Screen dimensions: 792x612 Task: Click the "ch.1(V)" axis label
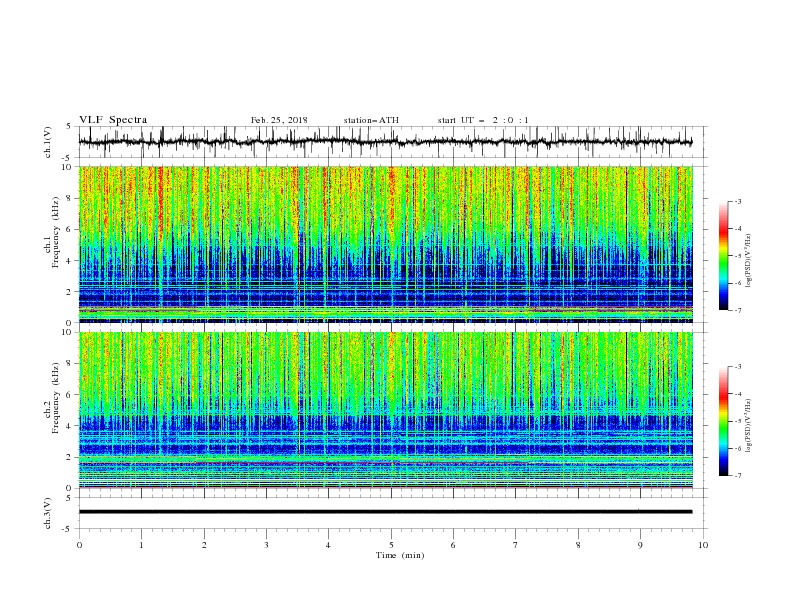[x=48, y=142]
